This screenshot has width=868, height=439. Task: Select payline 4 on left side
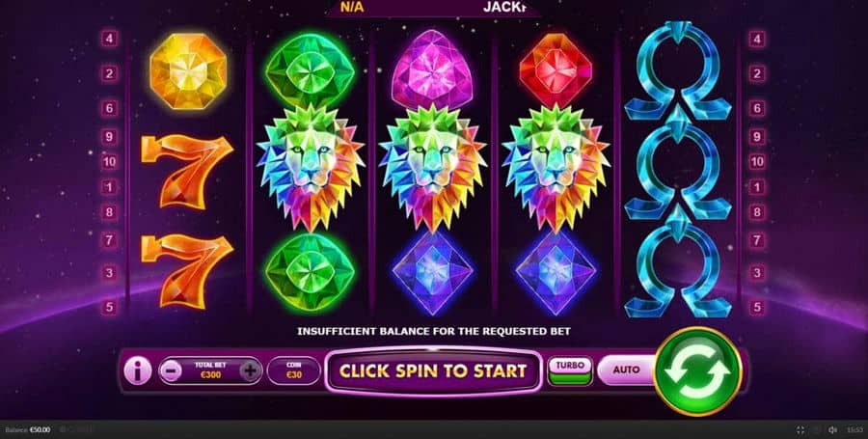coord(109,39)
